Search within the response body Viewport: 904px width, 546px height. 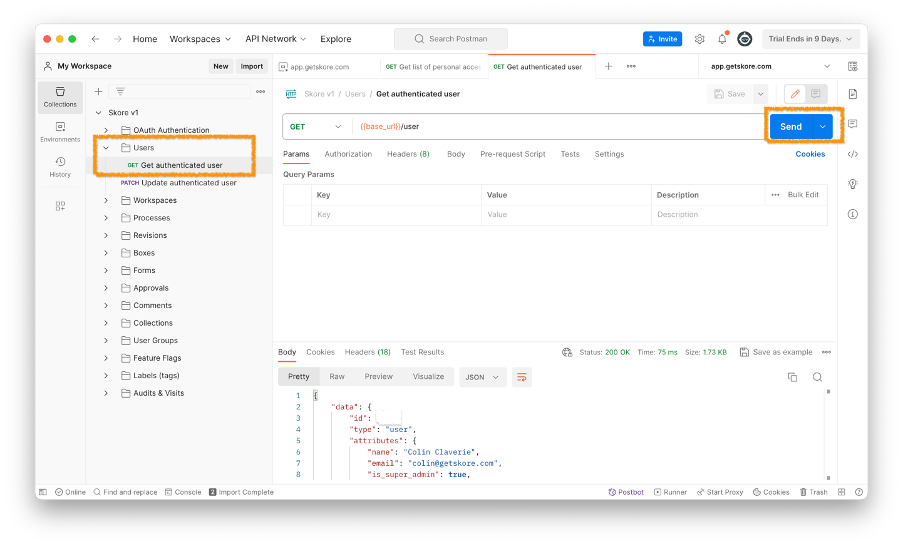[818, 377]
